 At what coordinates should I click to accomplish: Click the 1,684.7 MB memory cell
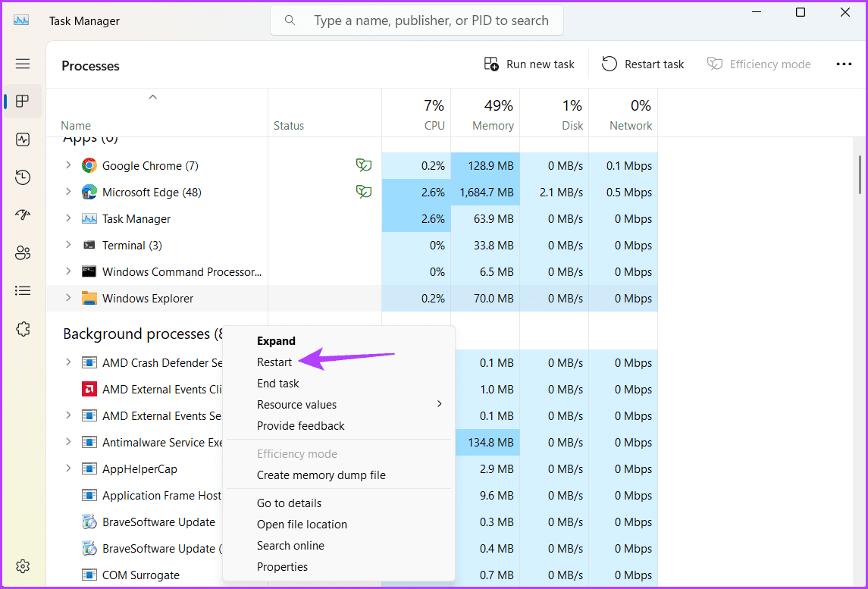pos(485,192)
